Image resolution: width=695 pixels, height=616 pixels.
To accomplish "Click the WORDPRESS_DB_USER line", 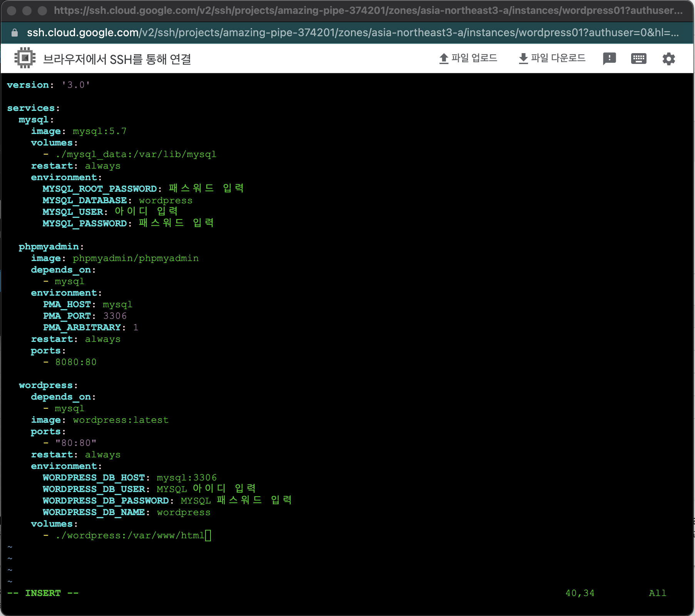I will tap(149, 489).
